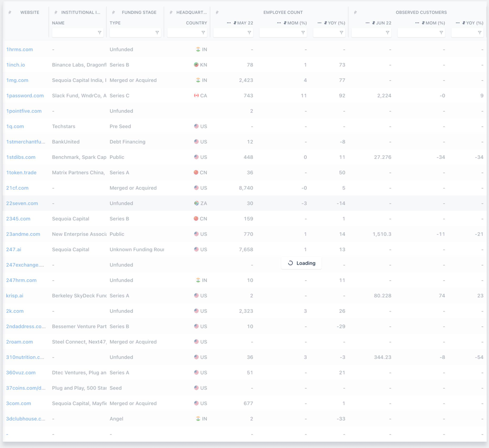Image resolution: width=489 pixels, height=448 pixels.
Task: Open the 1inch.io website link
Action: [x=16, y=65]
